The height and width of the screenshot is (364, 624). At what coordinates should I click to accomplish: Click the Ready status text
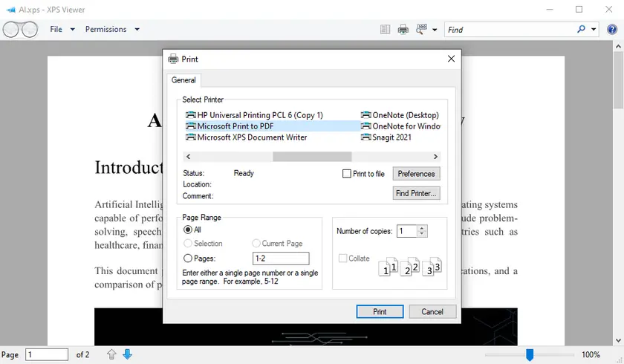[244, 173]
